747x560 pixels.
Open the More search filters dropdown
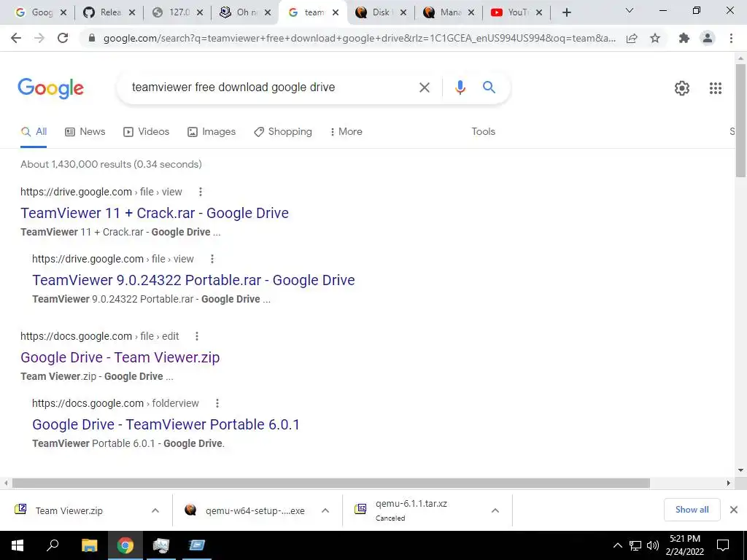(x=347, y=132)
